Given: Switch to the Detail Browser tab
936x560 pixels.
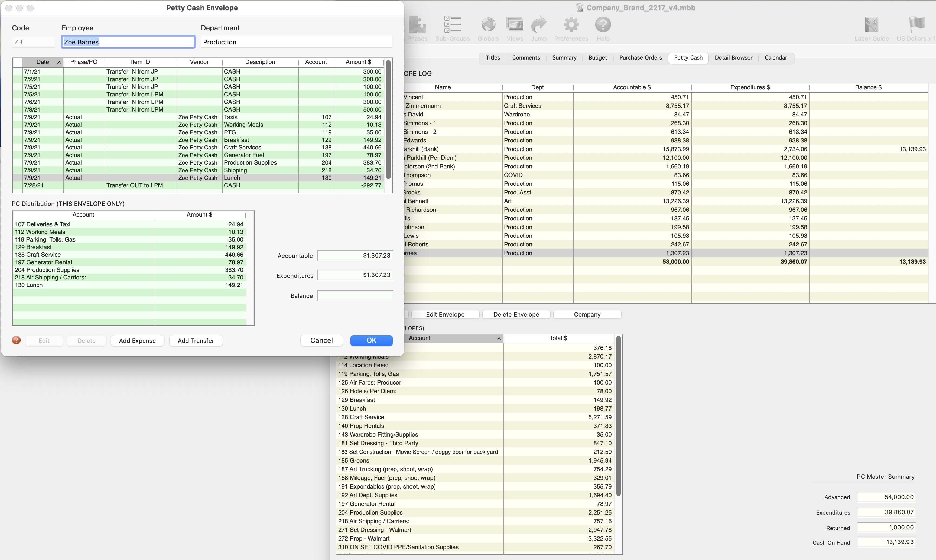Looking at the screenshot, I should 733,58.
